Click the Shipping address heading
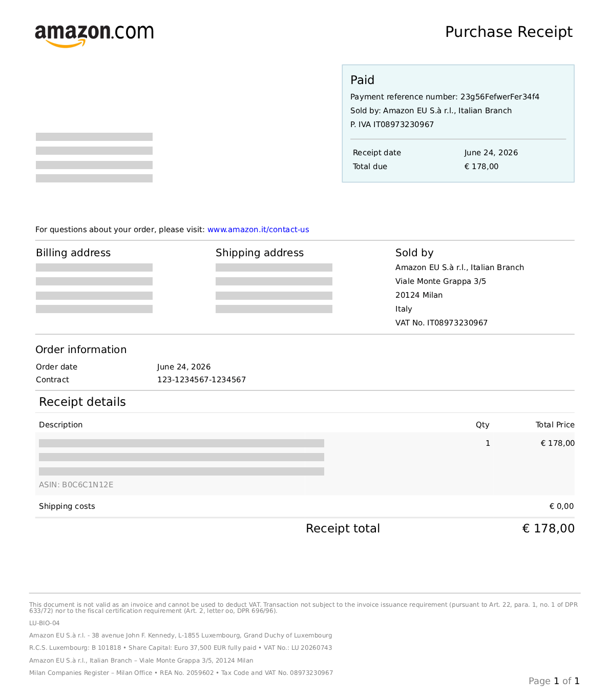Viewport: 610px width, 700px height. point(260,253)
